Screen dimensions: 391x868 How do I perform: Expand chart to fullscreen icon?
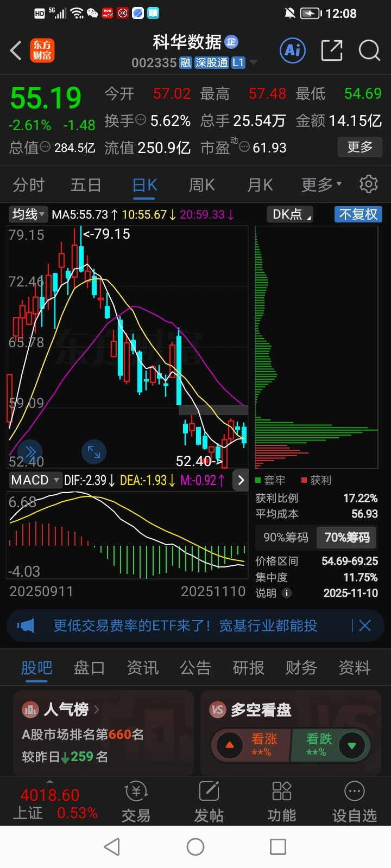(x=93, y=451)
